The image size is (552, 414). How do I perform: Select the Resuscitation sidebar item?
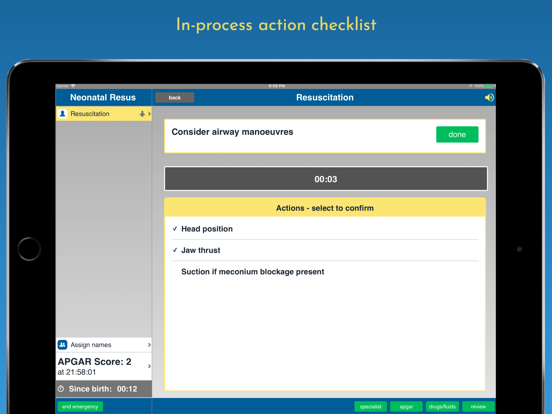tap(104, 114)
